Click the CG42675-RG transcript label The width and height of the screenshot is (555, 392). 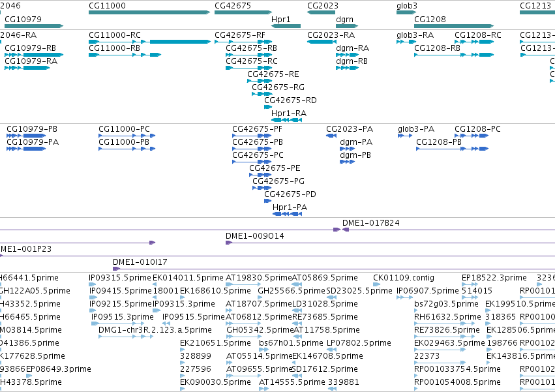(x=278, y=87)
